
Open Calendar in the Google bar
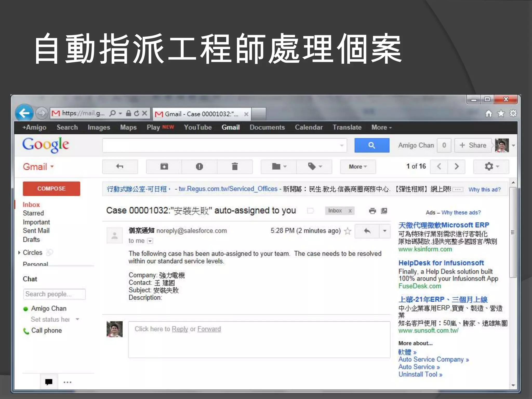click(x=309, y=127)
